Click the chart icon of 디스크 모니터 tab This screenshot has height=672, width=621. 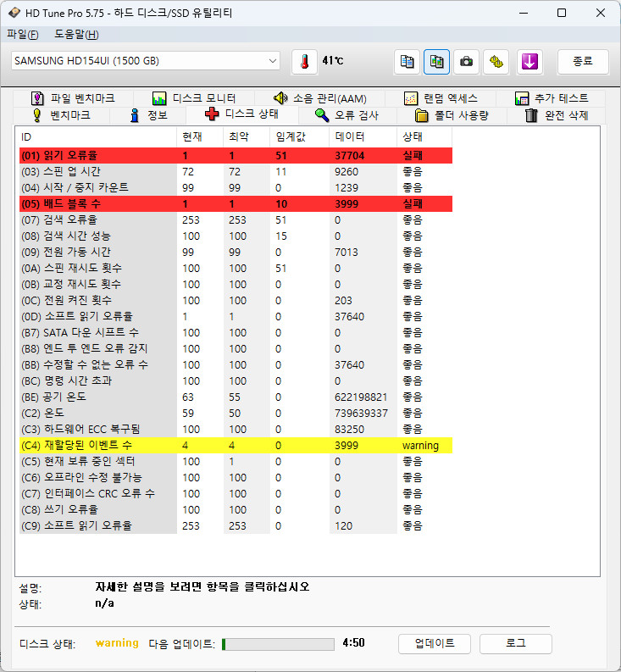[159, 98]
